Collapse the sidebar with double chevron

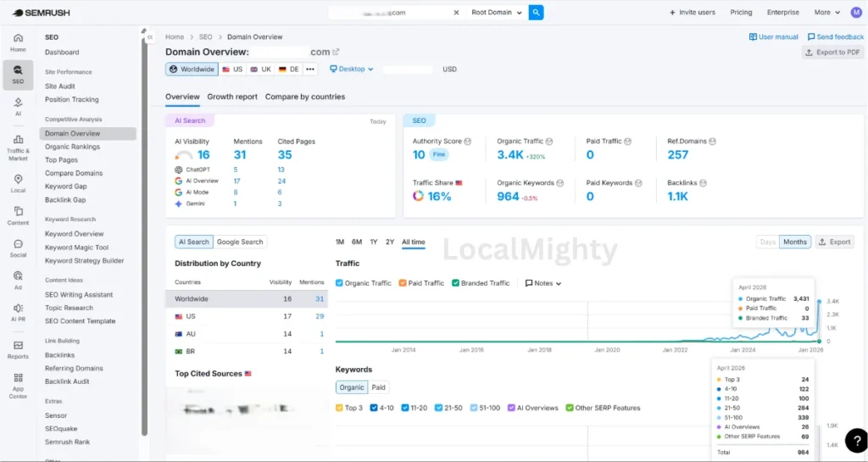pyautogui.click(x=150, y=37)
